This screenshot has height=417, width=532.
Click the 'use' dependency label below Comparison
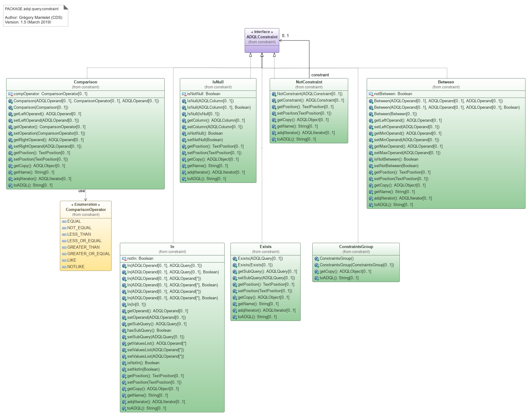(x=82, y=191)
